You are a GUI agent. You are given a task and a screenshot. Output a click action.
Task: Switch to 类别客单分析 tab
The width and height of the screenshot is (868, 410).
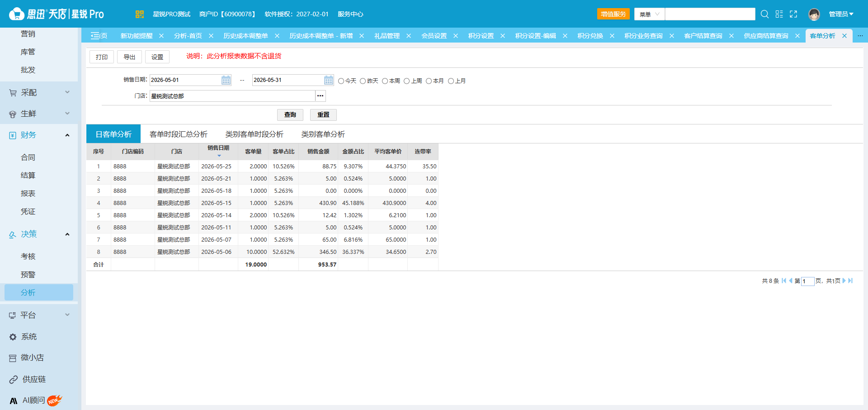[x=323, y=134]
